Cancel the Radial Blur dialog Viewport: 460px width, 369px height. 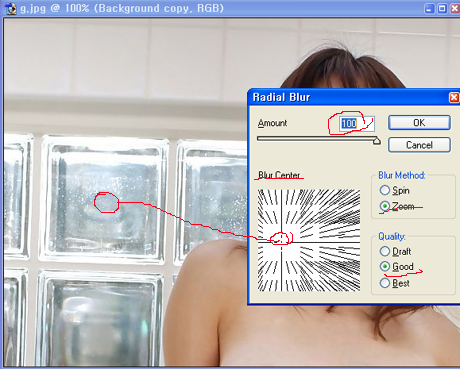[419, 145]
